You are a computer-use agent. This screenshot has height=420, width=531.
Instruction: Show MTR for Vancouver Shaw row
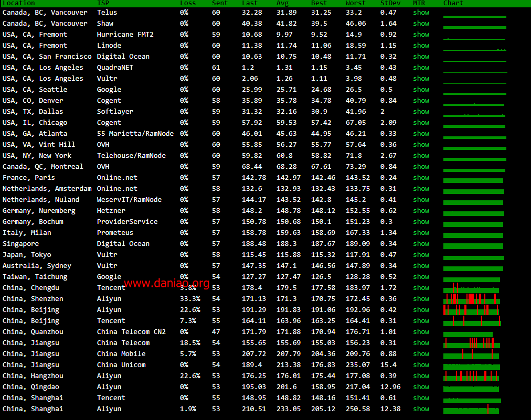[x=421, y=24]
